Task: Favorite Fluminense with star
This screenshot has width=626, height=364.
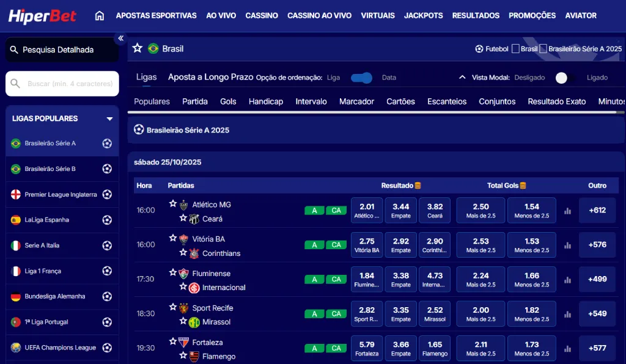Action: (173, 272)
